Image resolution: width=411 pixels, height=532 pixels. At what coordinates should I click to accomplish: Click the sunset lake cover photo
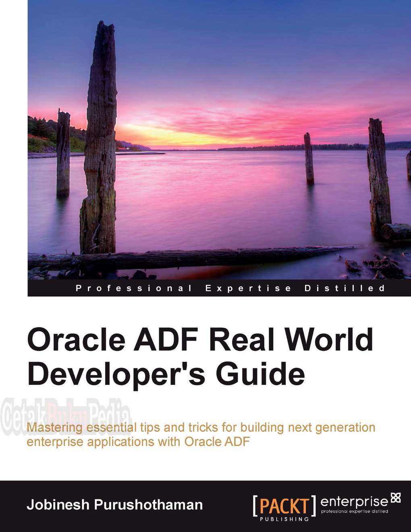(x=219, y=140)
